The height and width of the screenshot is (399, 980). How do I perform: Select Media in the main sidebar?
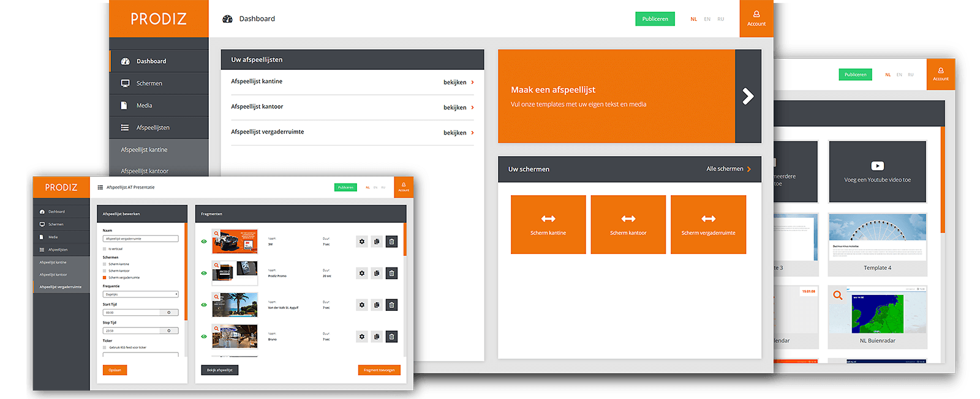[144, 105]
